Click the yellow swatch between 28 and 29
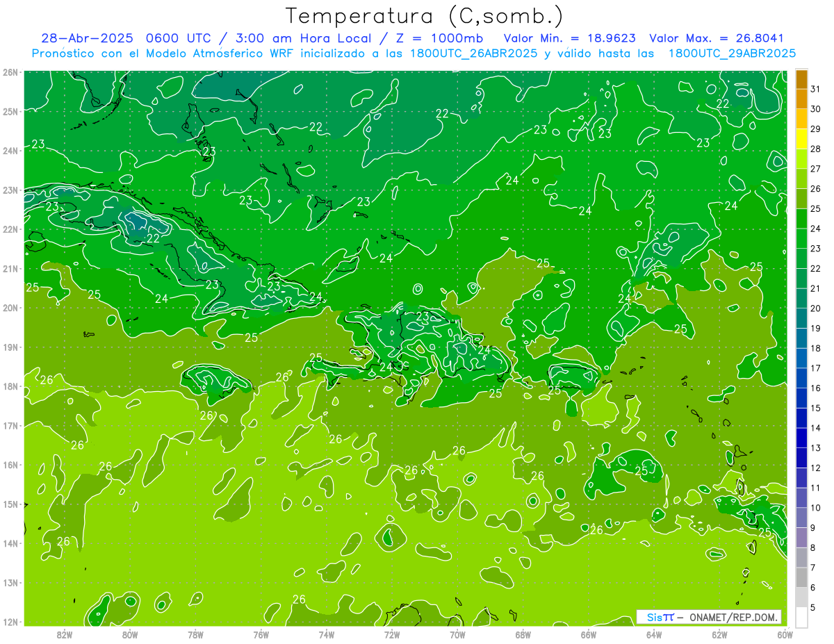This screenshot has height=644, width=834. [801, 138]
